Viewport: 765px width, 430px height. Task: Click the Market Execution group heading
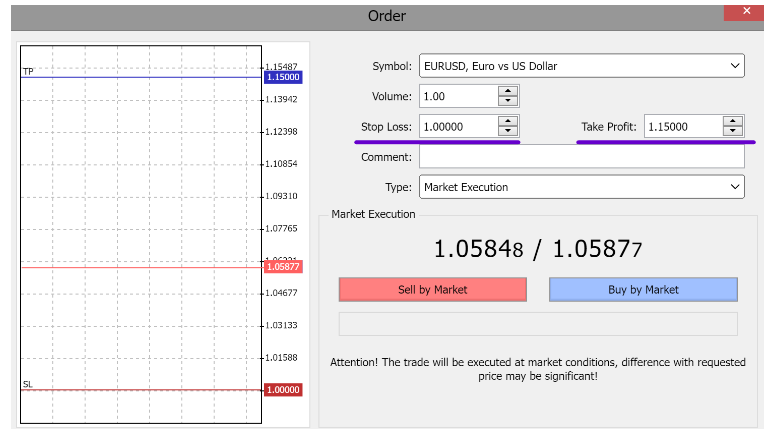(x=373, y=214)
